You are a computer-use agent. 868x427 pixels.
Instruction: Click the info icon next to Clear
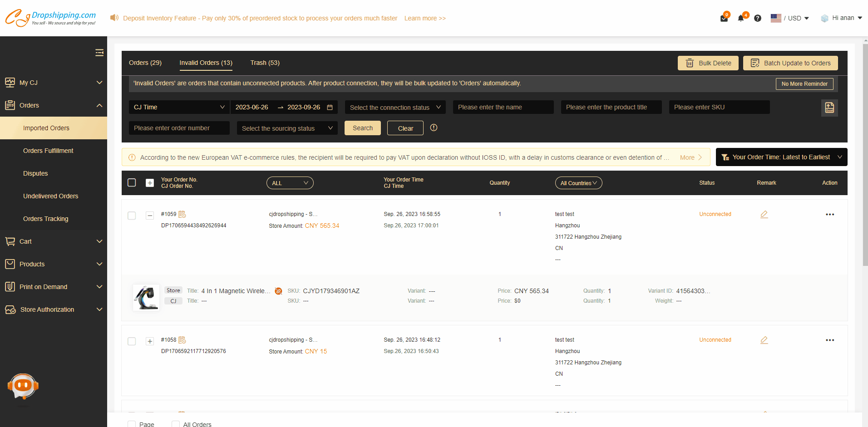click(434, 128)
